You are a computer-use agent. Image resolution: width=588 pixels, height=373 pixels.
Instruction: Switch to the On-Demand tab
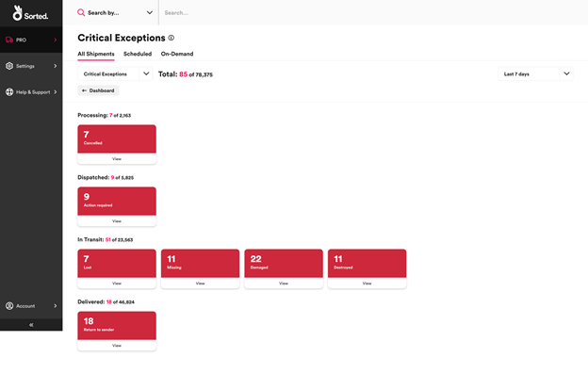click(x=177, y=54)
